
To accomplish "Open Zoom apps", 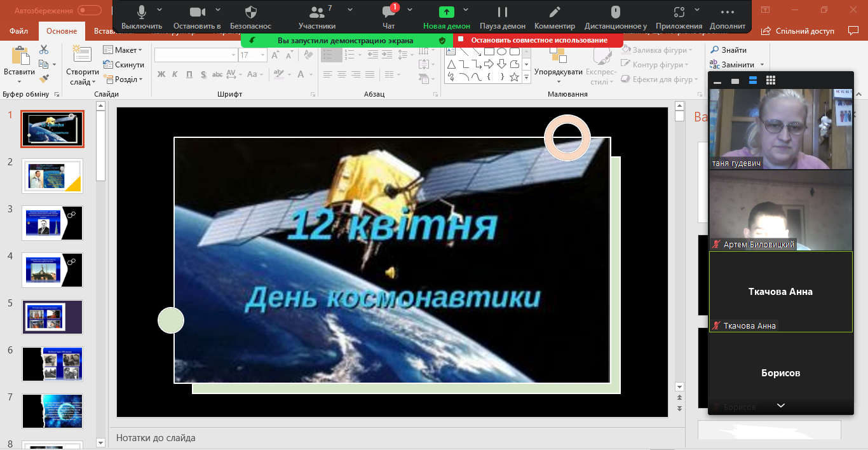I will tap(679, 17).
